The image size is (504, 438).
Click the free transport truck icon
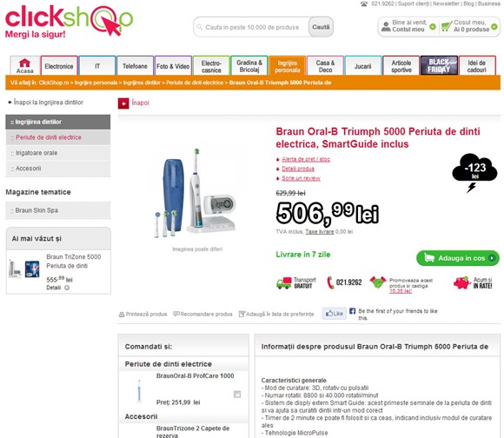284,283
